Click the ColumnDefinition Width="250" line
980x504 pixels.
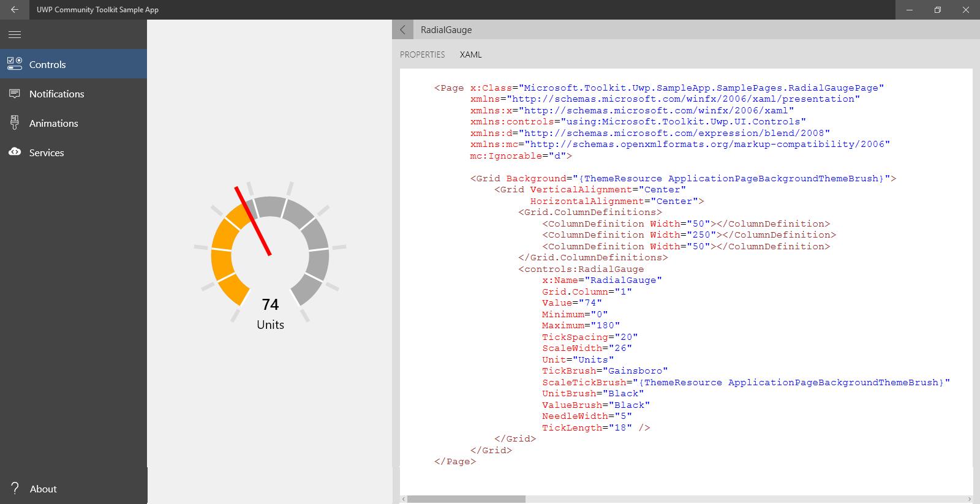tap(689, 235)
